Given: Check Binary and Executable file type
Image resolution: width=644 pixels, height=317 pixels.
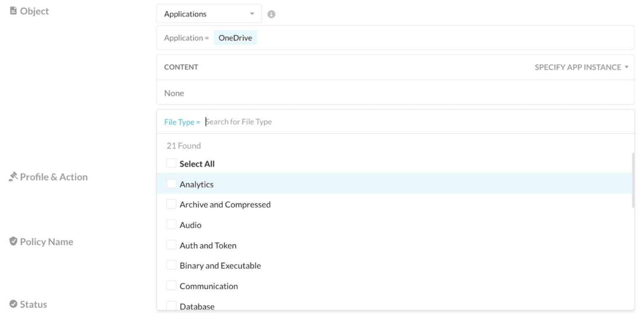Looking at the screenshot, I should [x=171, y=265].
